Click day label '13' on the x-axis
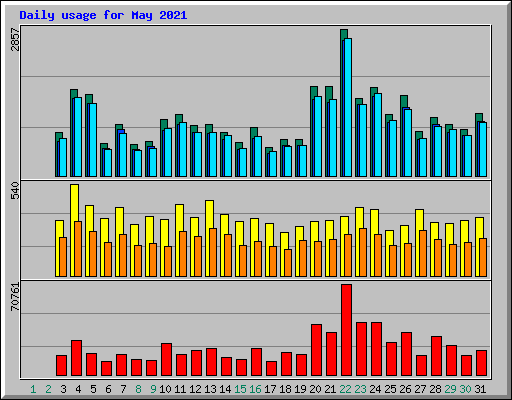The image size is (512, 400). [x=210, y=389]
